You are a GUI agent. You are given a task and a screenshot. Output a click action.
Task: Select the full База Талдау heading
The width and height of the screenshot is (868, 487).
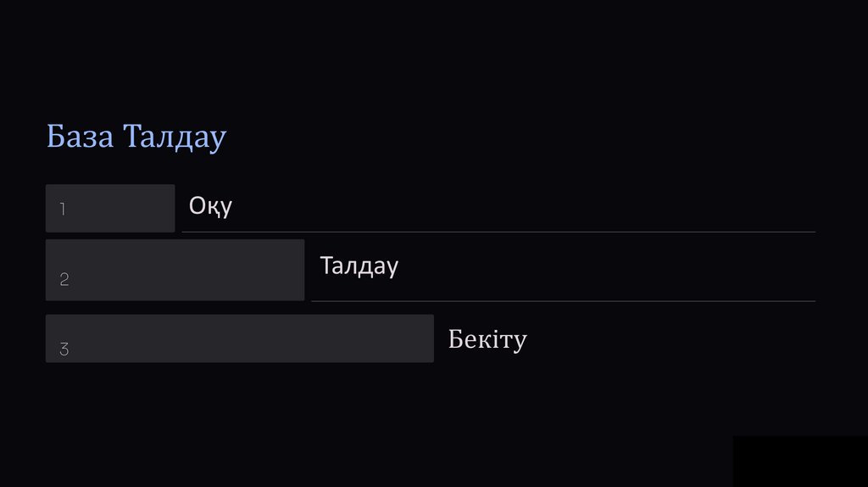[x=136, y=137]
